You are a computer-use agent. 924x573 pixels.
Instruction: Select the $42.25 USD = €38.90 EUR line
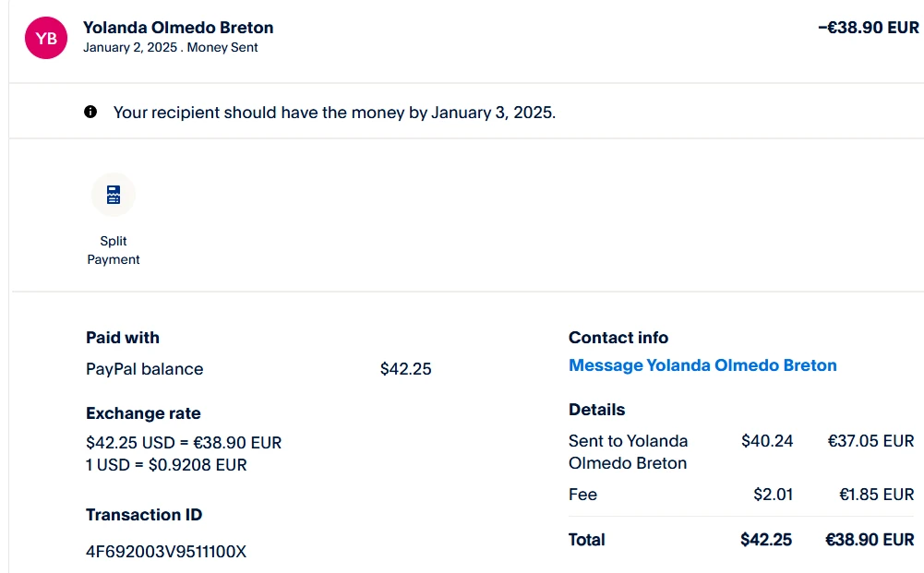[x=184, y=443]
